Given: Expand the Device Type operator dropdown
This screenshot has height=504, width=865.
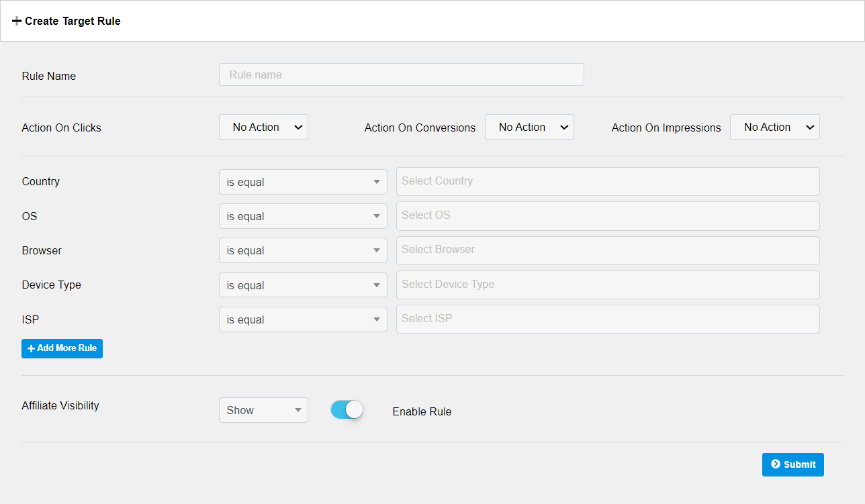Looking at the screenshot, I should [x=303, y=285].
